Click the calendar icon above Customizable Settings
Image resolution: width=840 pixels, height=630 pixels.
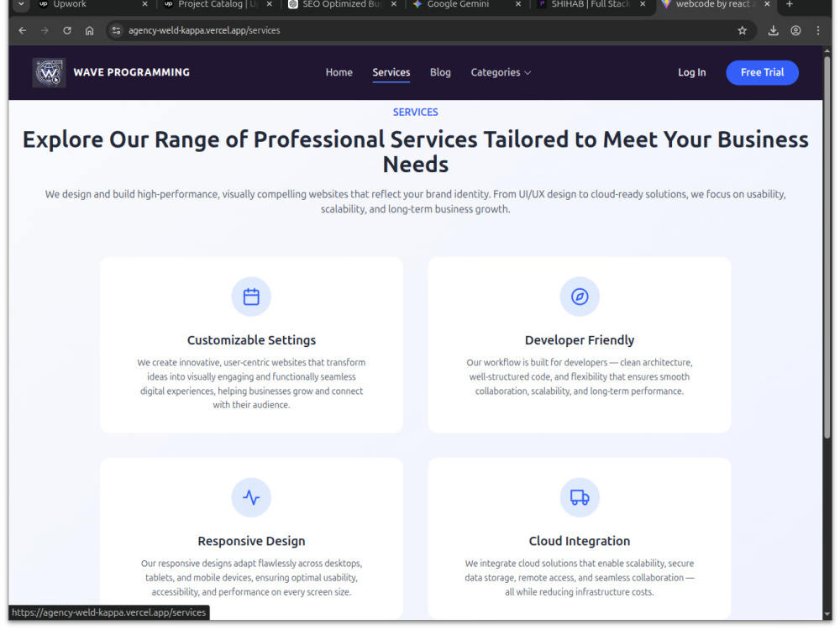coord(251,297)
